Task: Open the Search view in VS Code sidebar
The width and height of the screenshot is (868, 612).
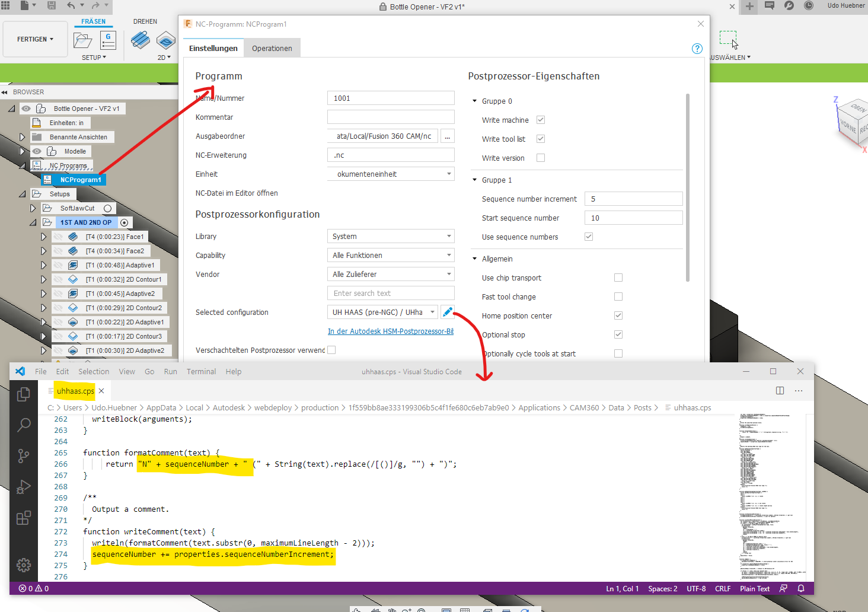Action: point(24,425)
